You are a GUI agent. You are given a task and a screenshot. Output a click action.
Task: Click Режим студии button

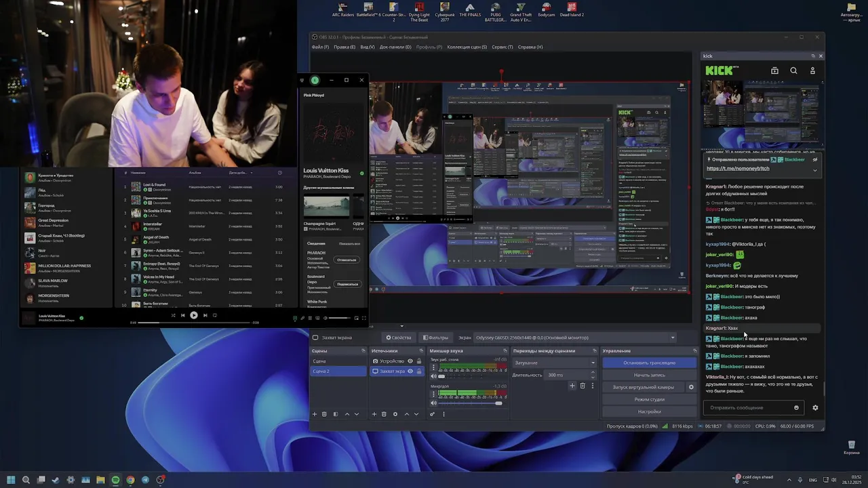tap(650, 399)
